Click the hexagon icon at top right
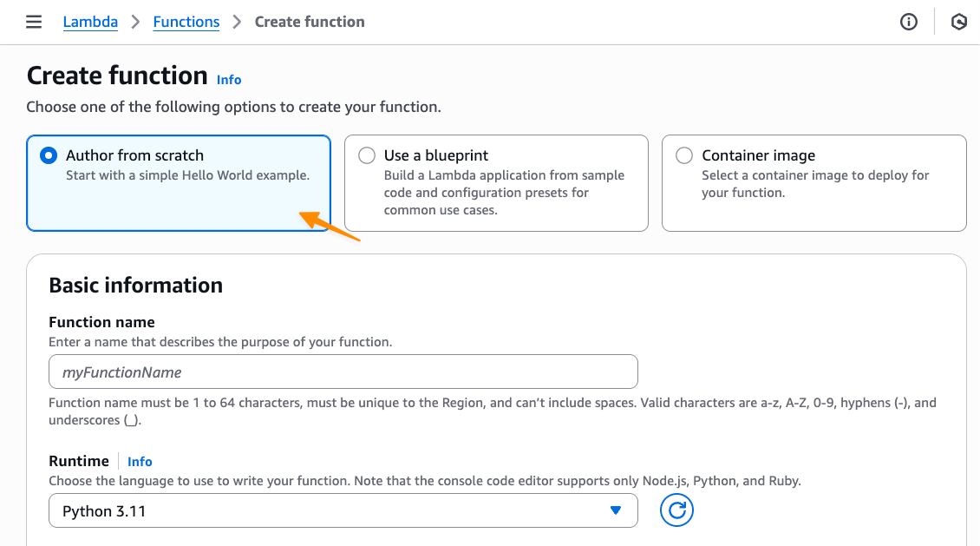Screen dimensions: 980x546 pyautogui.click(x=958, y=23)
